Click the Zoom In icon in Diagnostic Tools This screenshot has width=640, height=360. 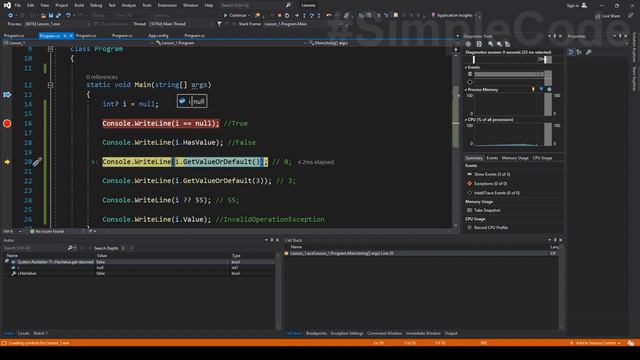[490, 44]
